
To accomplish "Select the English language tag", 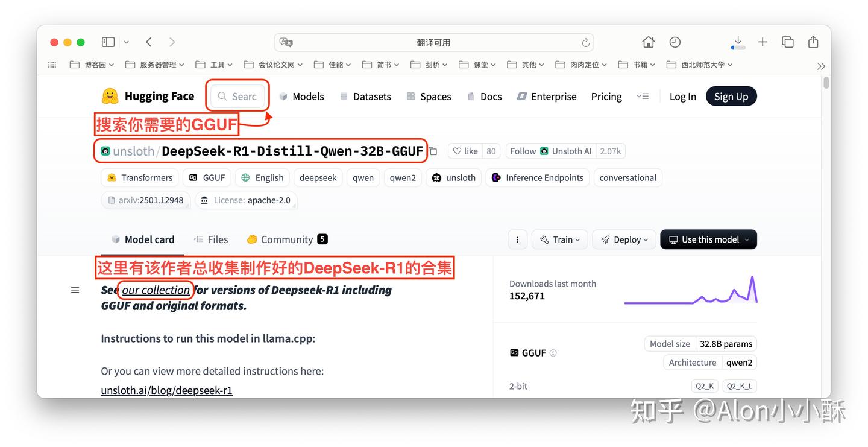I will coord(262,177).
